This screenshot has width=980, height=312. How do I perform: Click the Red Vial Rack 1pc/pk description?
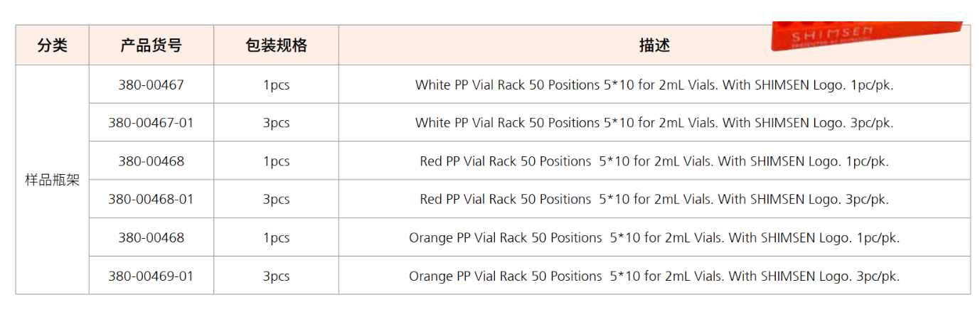point(654,161)
